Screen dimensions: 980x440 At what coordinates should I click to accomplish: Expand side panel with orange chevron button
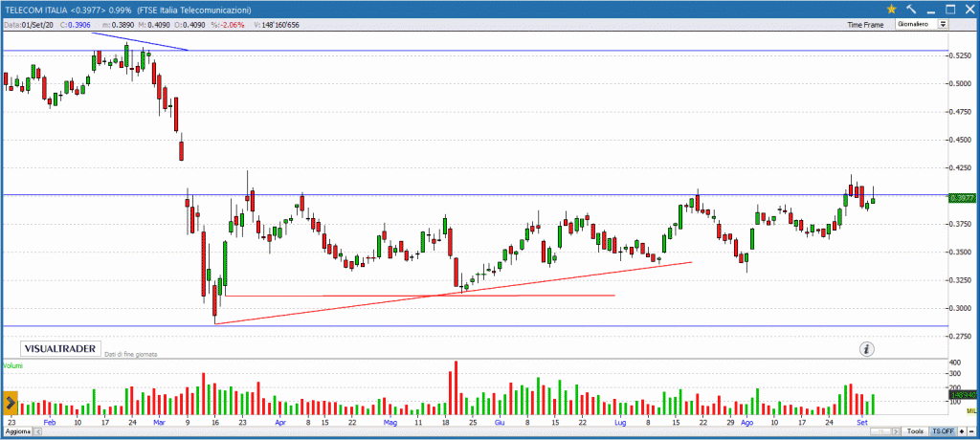tap(11, 403)
